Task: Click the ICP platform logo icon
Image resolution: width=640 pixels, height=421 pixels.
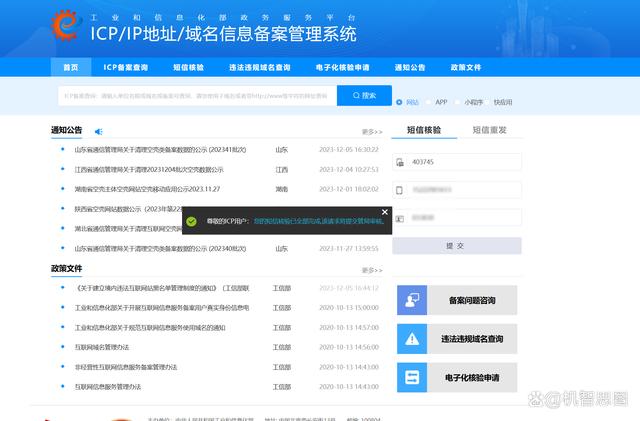Action: (x=64, y=26)
